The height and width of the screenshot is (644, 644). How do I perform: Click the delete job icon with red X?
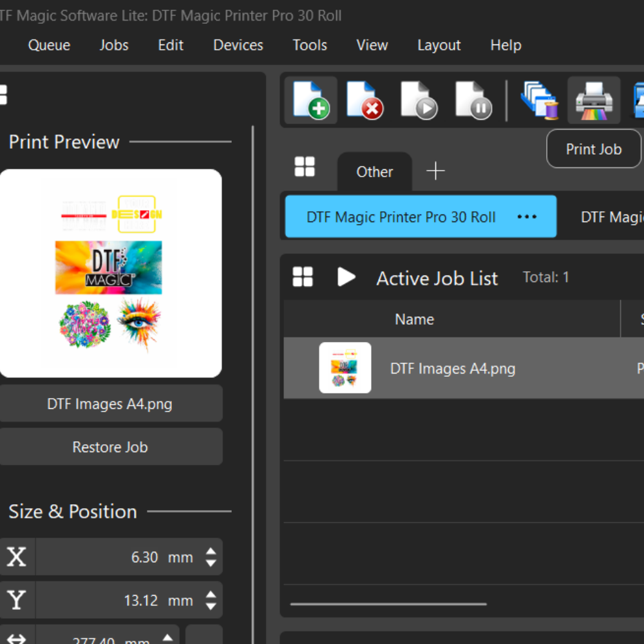pos(365,100)
